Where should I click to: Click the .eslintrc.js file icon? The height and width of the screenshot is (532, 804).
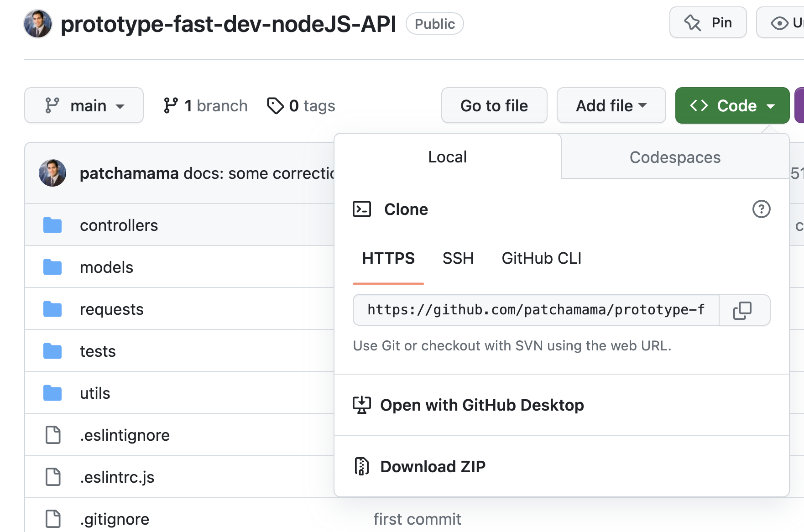tap(53, 477)
